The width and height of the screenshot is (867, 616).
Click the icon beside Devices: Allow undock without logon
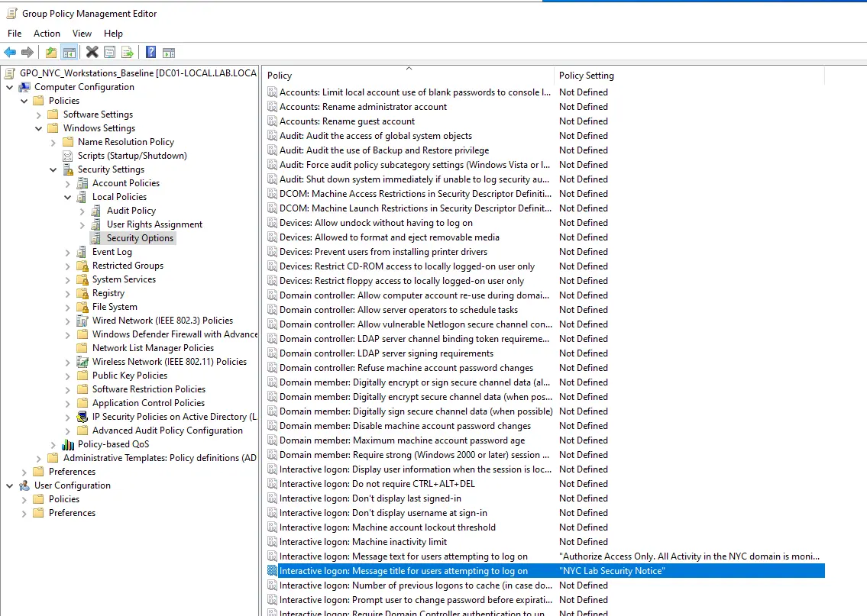tap(272, 223)
